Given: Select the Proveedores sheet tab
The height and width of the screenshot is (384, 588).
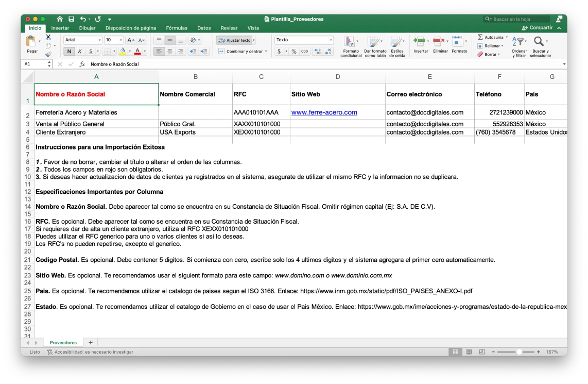Looking at the screenshot, I should (x=63, y=343).
